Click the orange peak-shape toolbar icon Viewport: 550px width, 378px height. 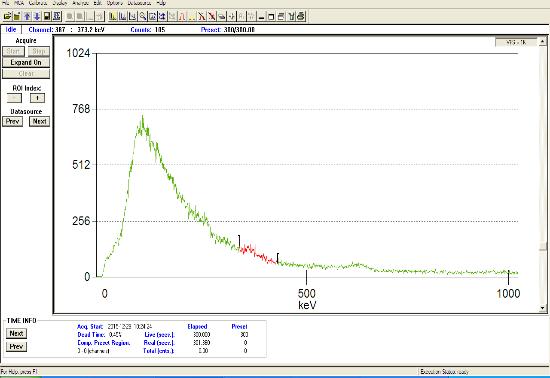[x=182, y=16]
